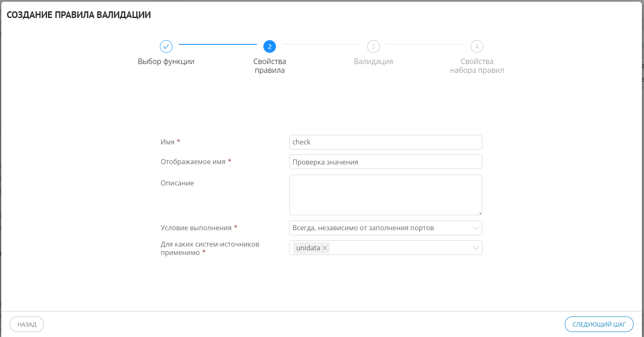This screenshot has height=337, width=644.
Task: Select step 2 circle labeled Свойства правила
Action: [x=270, y=46]
